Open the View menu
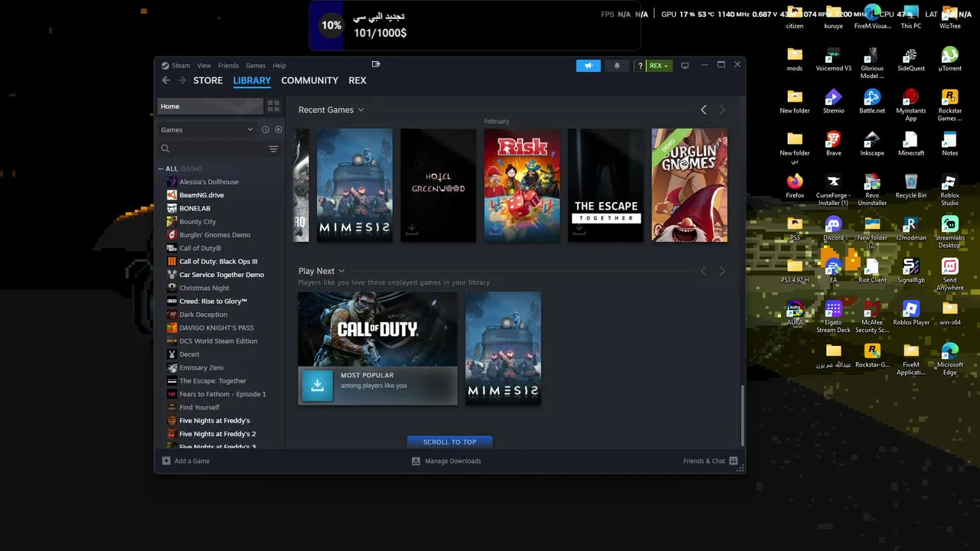The image size is (980, 551). (x=204, y=66)
